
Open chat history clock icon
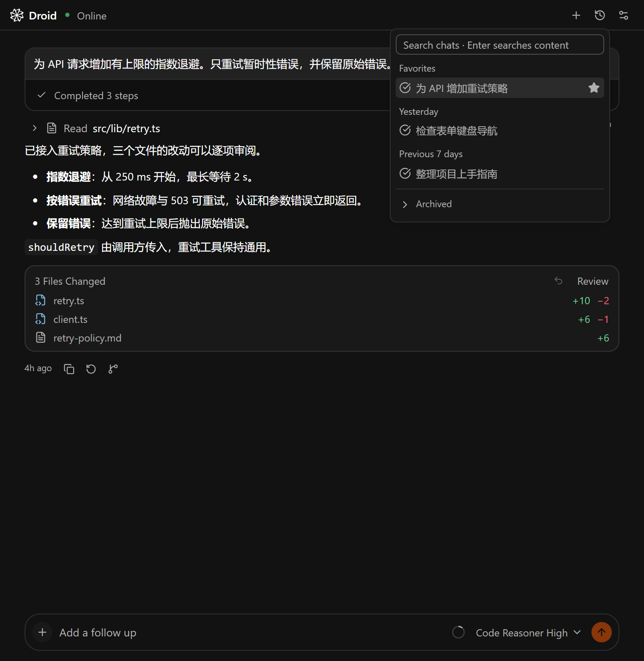click(x=600, y=16)
